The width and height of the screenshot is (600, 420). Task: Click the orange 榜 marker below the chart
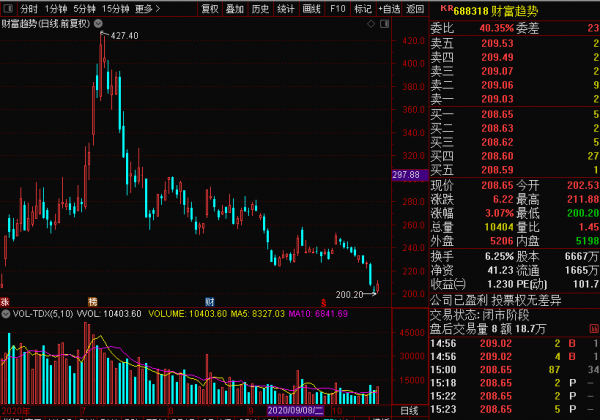pos(92,300)
